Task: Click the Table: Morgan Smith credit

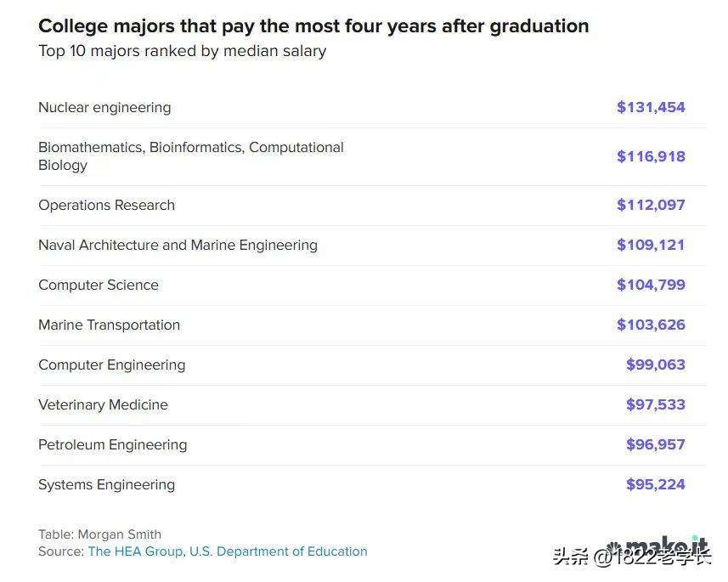Action: 99,534
